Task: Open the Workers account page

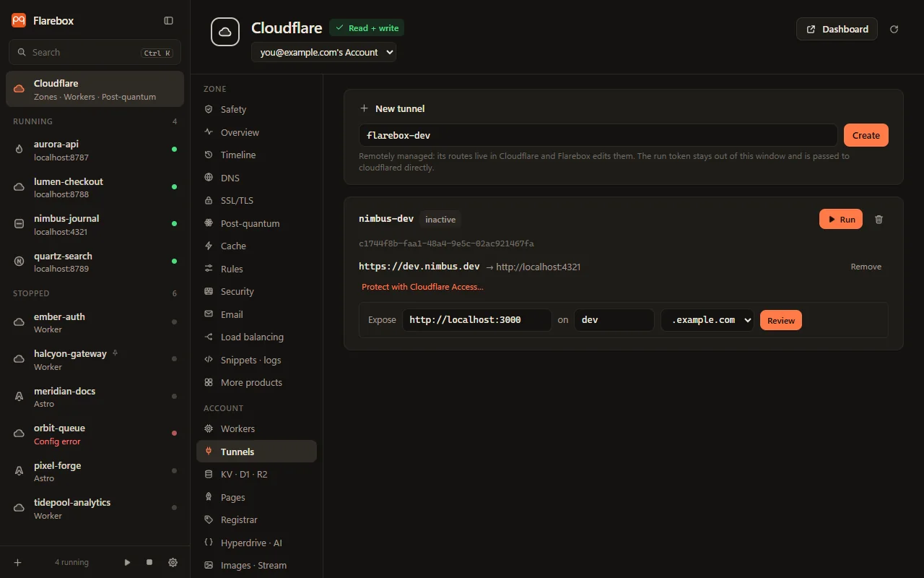Action: [x=256, y=428]
